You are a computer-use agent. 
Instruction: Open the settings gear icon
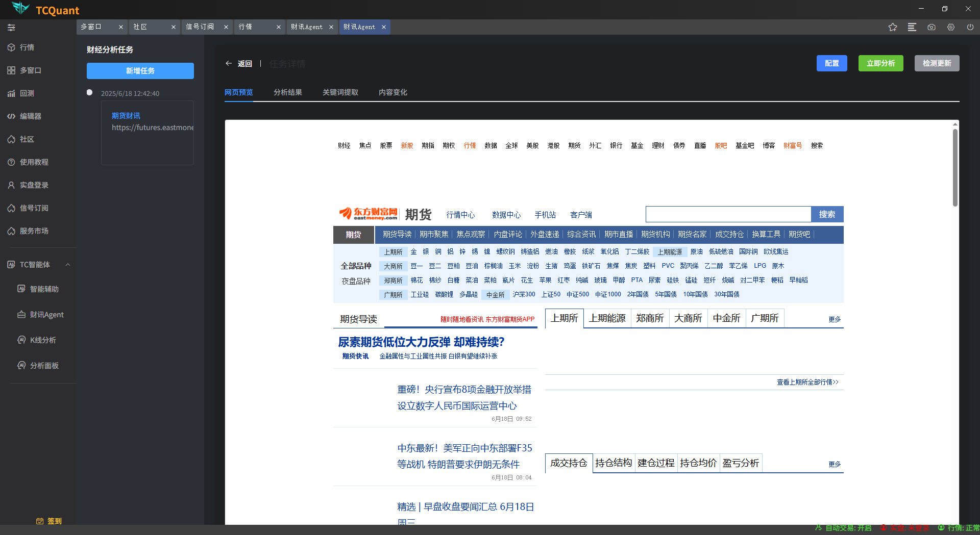point(950,27)
